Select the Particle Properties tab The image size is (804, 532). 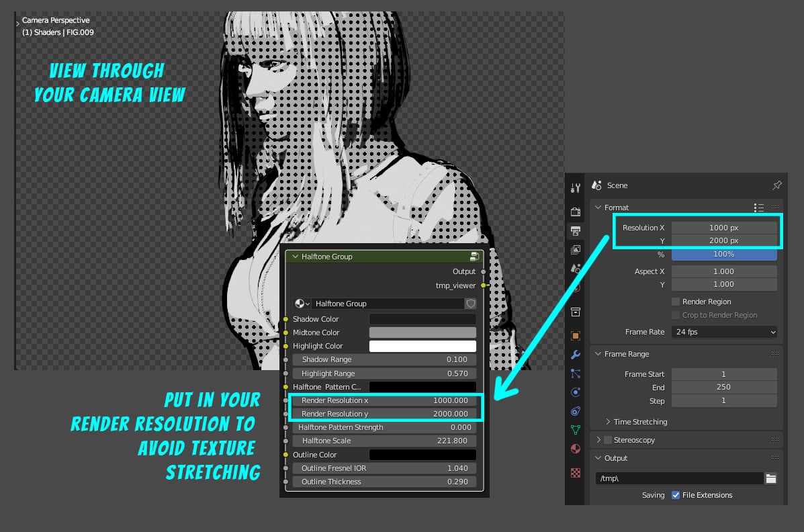575,373
